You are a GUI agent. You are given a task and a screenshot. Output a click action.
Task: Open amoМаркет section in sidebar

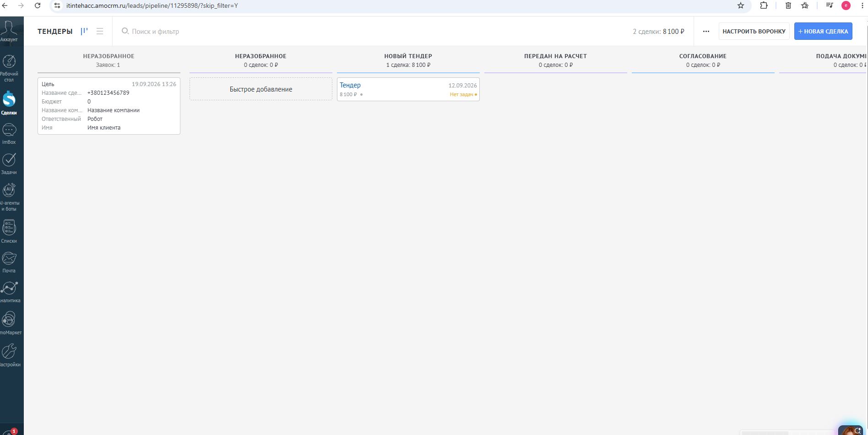pos(10,323)
